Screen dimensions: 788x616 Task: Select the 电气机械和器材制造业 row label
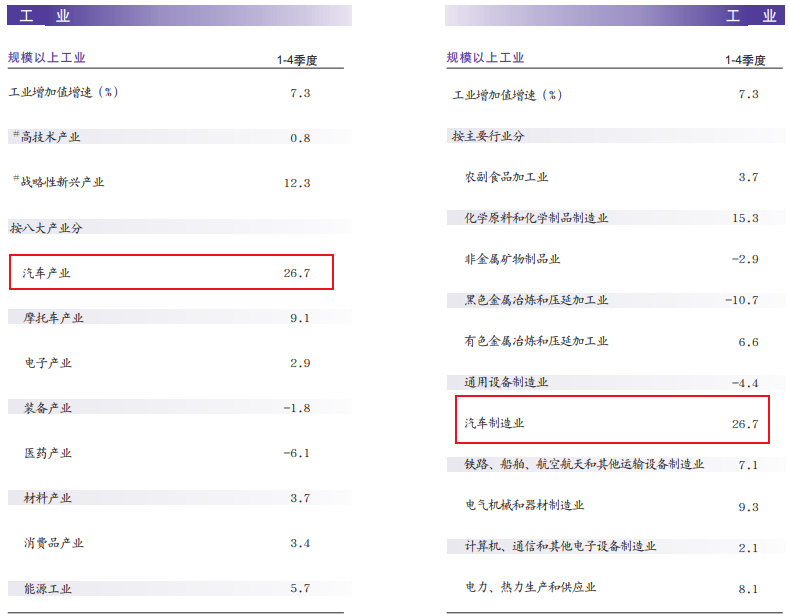(525, 505)
